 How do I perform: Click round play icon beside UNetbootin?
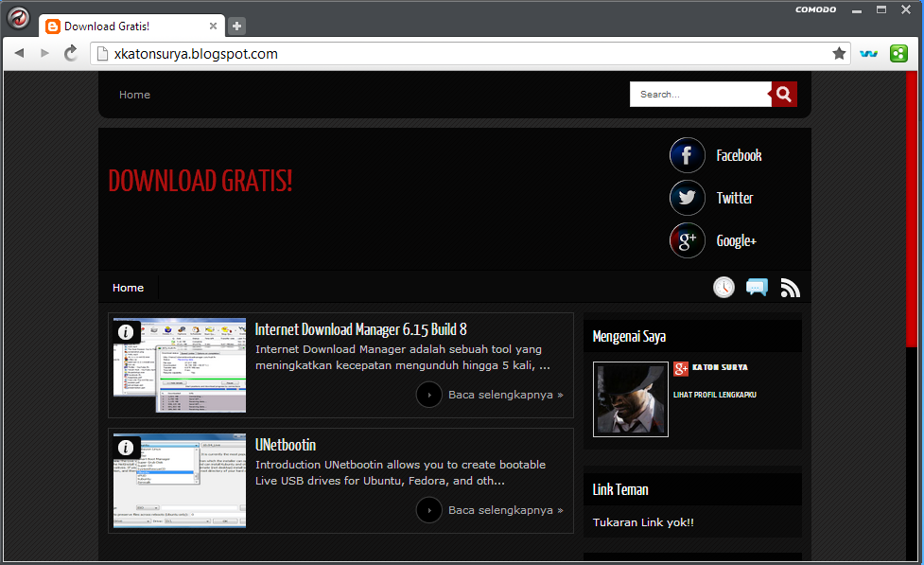429,510
